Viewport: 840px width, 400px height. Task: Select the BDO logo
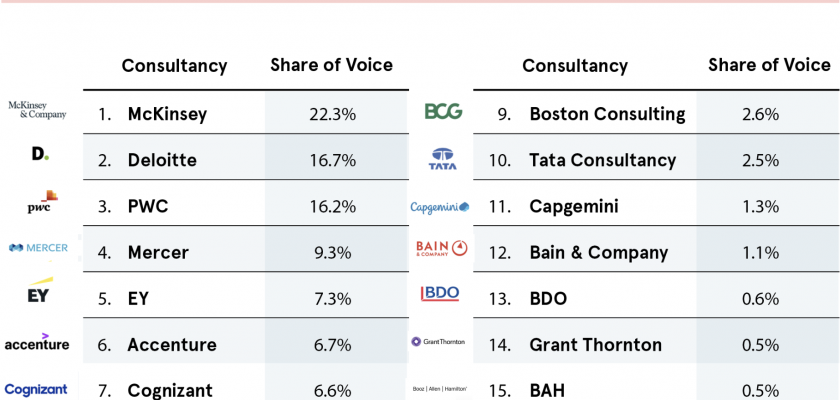[x=441, y=295]
